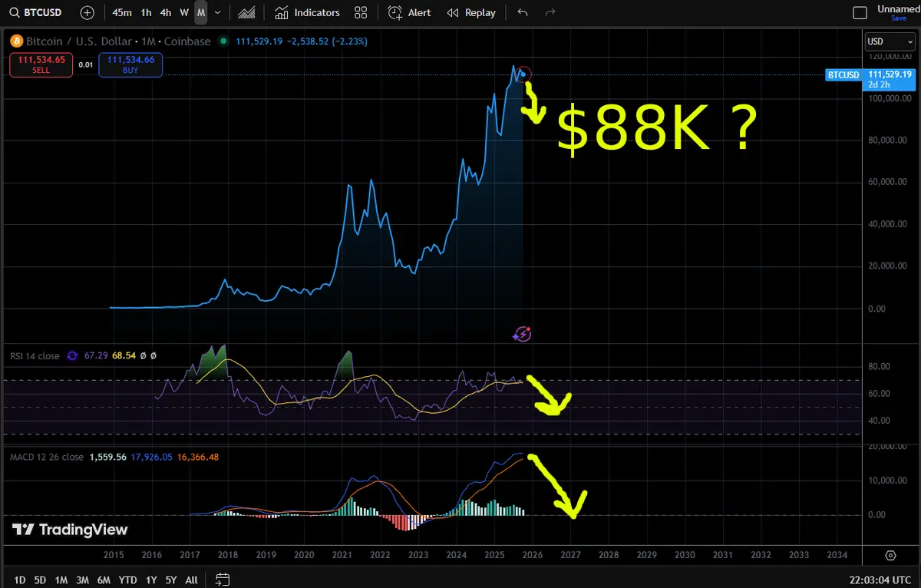Start bar Replay mode

(471, 12)
